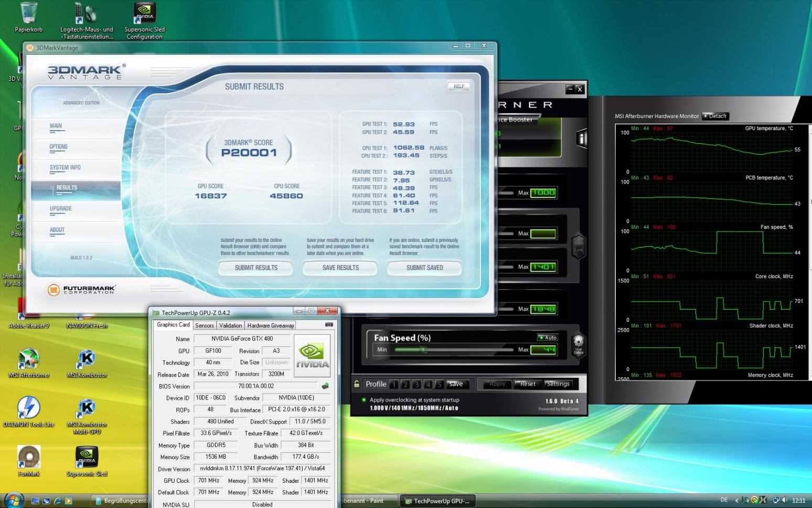Viewport: 812px width, 508px height.
Task: Adjust the Fan Speed slider handle
Action: point(424,350)
